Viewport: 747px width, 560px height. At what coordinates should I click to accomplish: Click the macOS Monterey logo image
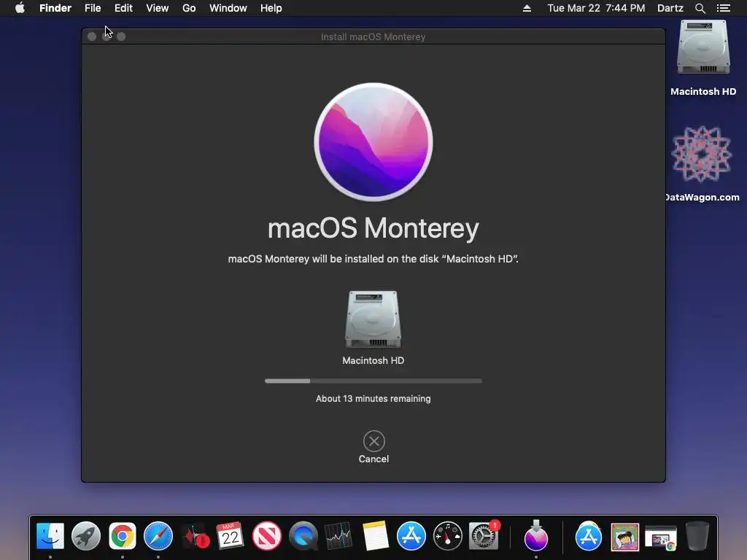[373, 142]
